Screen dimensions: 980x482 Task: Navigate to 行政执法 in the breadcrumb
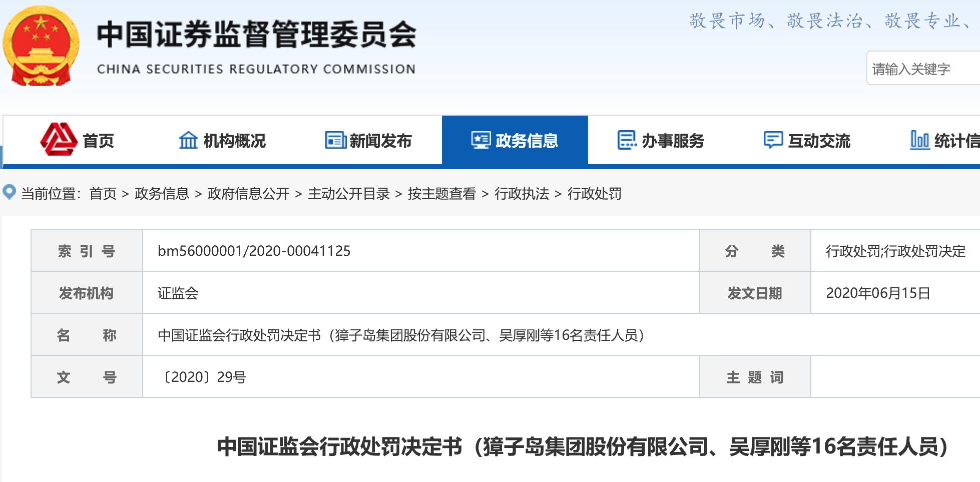522,194
